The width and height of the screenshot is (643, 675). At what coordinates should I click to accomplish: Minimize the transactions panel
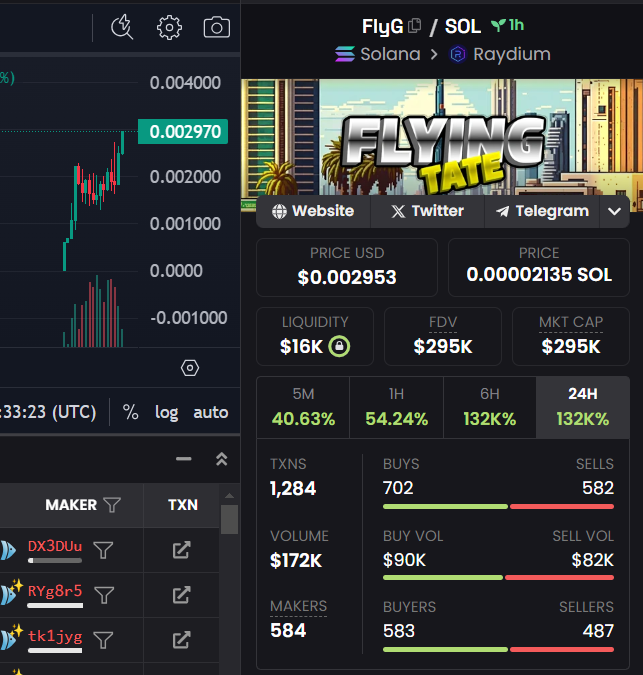click(x=184, y=459)
